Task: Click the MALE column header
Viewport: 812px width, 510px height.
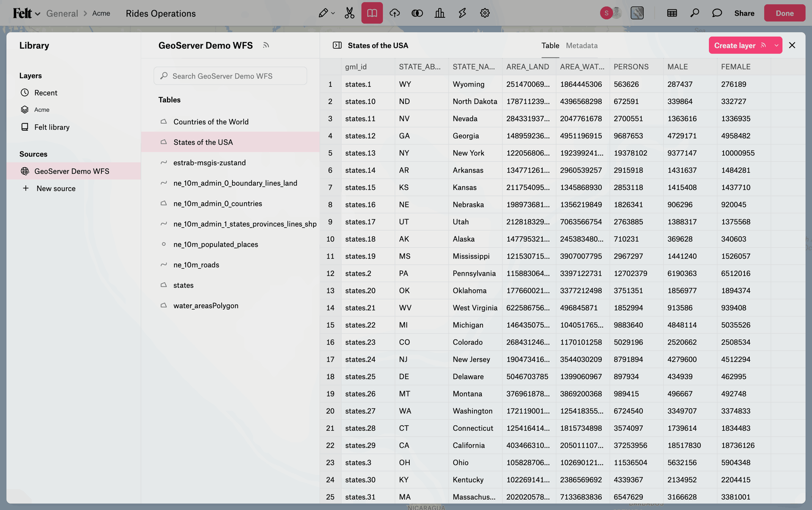Action: click(x=690, y=67)
